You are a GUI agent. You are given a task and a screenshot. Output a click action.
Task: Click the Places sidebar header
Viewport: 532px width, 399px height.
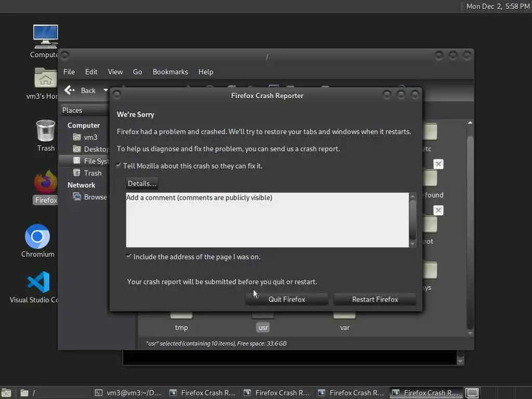(85, 110)
